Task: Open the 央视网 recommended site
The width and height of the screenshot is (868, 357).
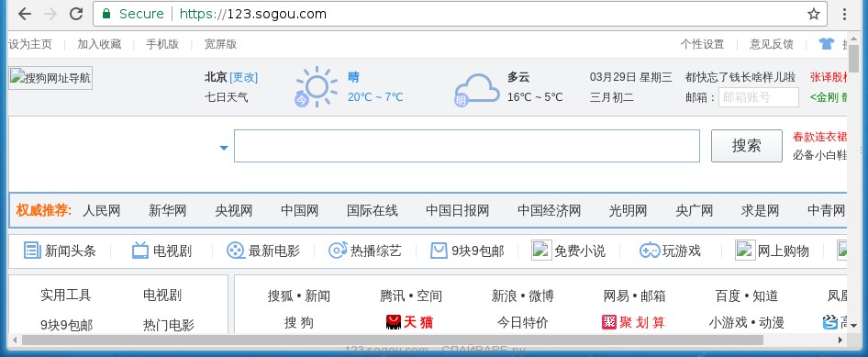Action: pyautogui.click(x=234, y=211)
